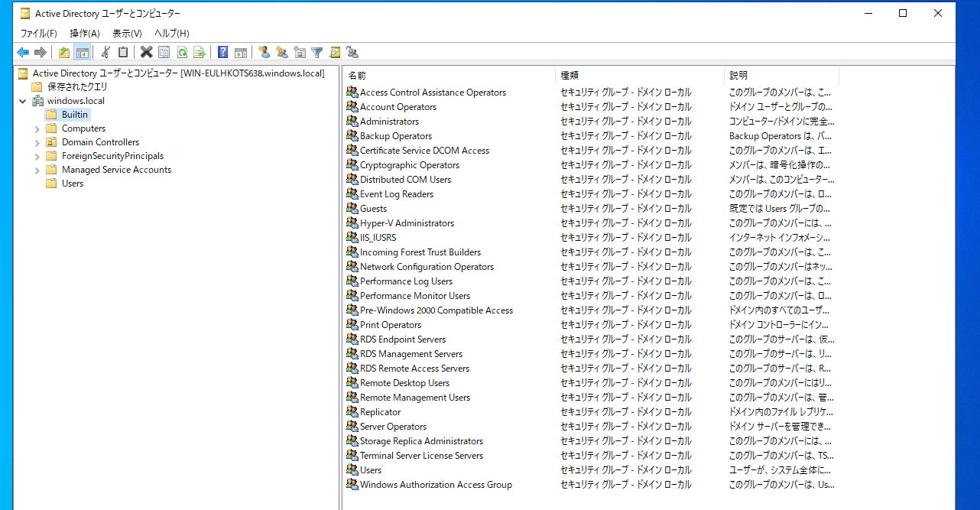980x510 pixels.
Task: Click the export list toolbar icon
Action: pyautogui.click(x=199, y=52)
